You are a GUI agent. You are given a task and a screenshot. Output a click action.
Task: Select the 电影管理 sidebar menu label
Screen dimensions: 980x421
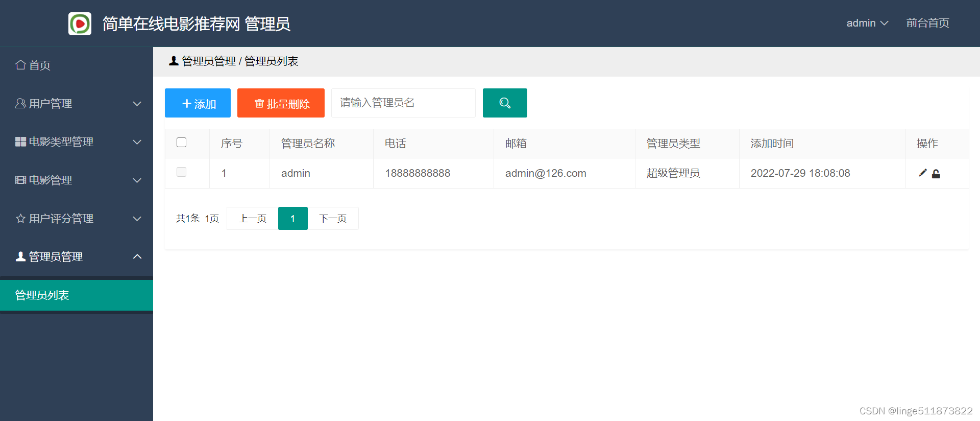click(51, 180)
